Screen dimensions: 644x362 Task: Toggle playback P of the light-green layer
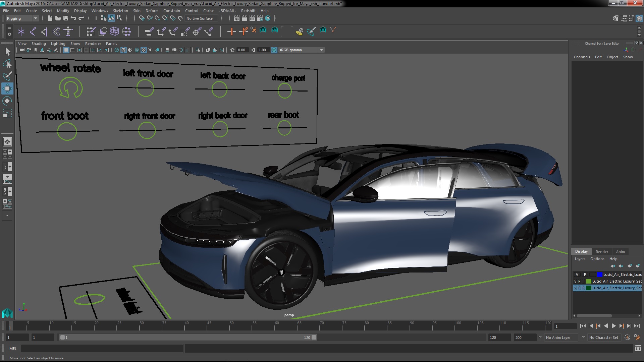(579, 281)
